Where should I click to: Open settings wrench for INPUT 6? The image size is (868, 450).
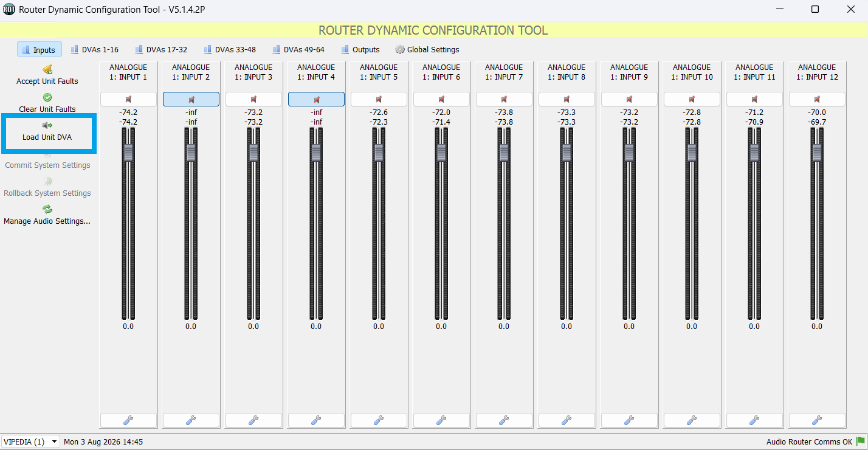[x=441, y=420]
